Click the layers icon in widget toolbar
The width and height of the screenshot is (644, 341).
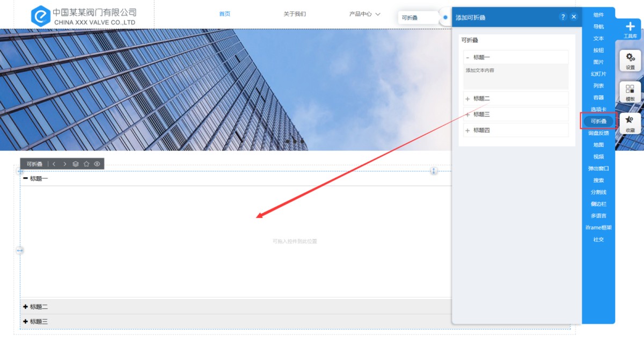(76, 164)
